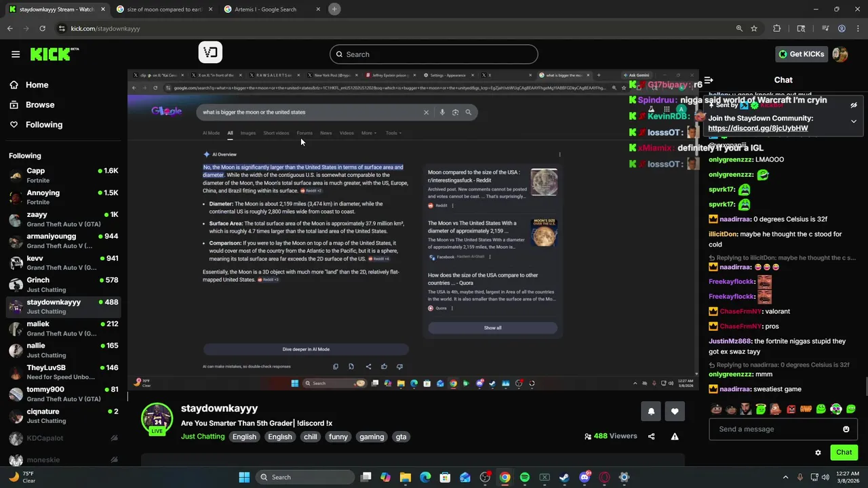Screen dimensions: 868x488
Task: Open browser zoom magnifier icon
Action: tap(739, 28)
